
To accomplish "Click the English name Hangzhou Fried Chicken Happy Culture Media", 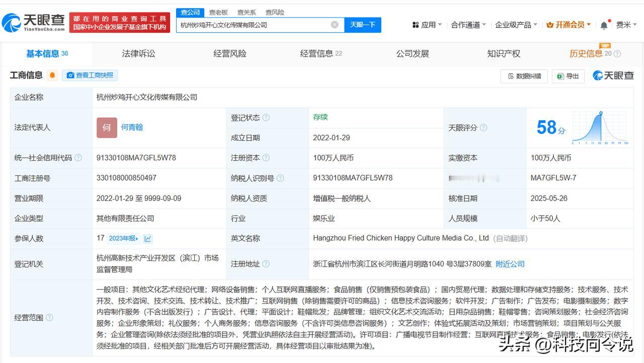I will point(401,238).
